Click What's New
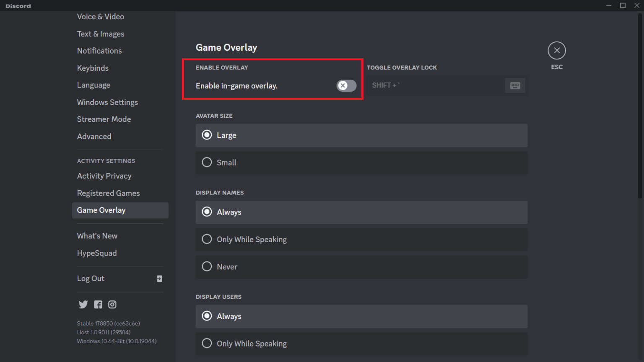The image size is (644, 362). pos(97,235)
